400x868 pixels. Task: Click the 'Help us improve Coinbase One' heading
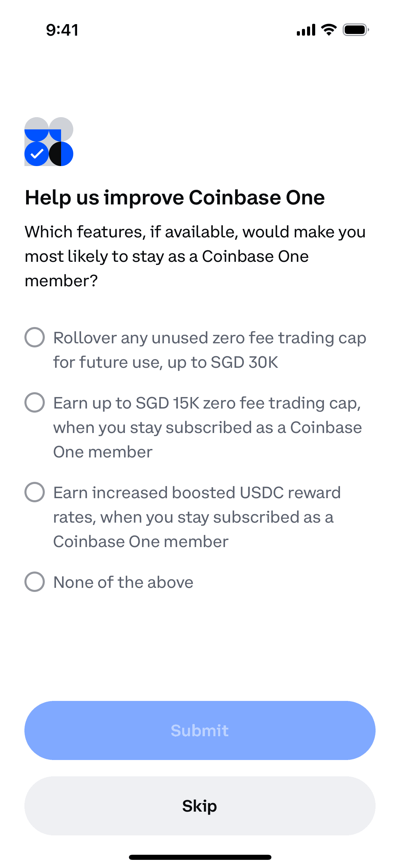[175, 198]
